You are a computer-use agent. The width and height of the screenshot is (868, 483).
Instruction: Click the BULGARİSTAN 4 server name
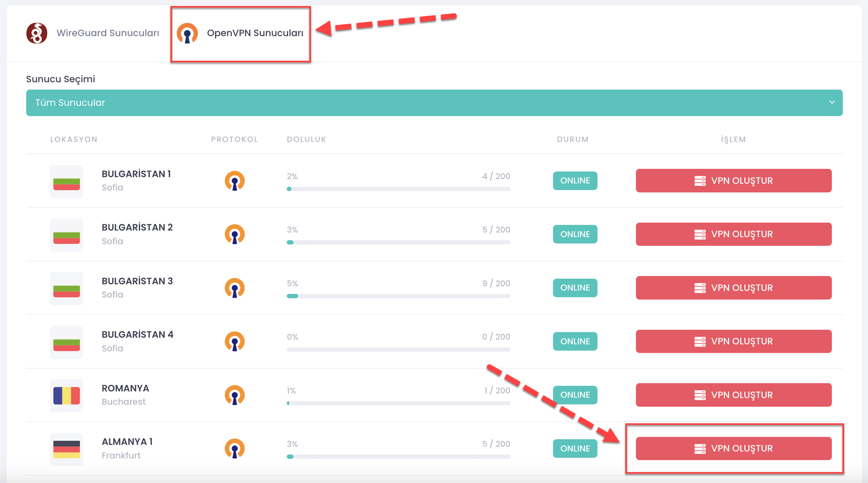(138, 335)
